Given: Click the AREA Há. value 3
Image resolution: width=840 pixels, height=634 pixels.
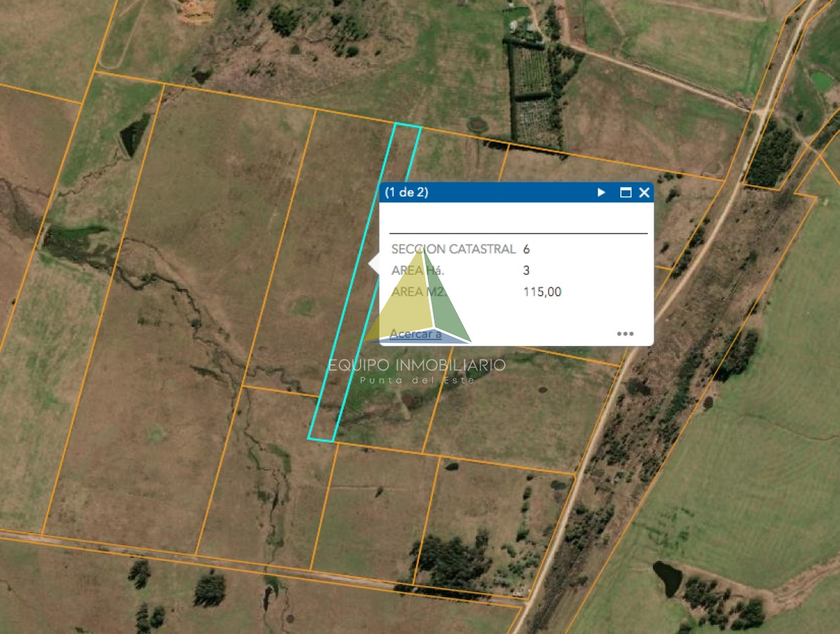Looking at the screenshot, I should 527,271.
